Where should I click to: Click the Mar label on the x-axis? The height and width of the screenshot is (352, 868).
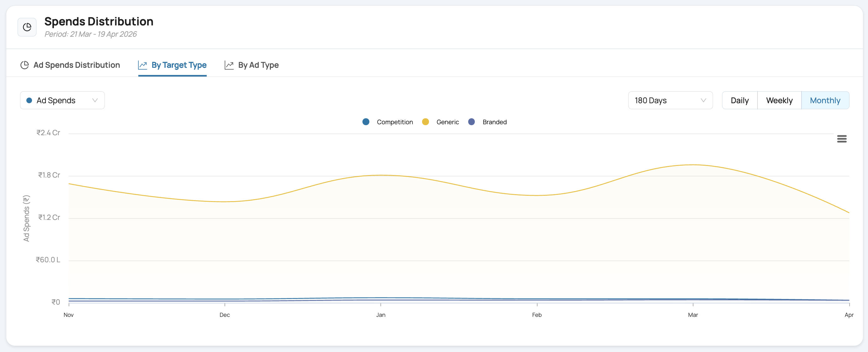tap(693, 315)
